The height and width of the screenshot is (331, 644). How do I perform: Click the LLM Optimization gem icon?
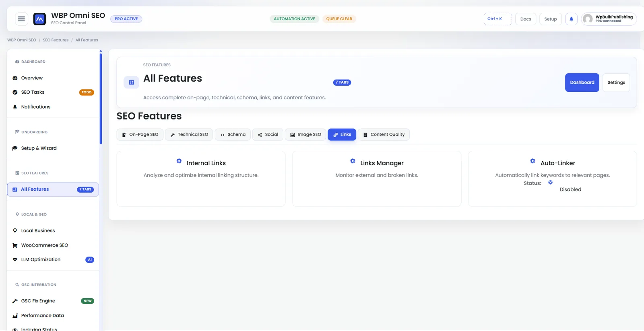click(15, 260)
